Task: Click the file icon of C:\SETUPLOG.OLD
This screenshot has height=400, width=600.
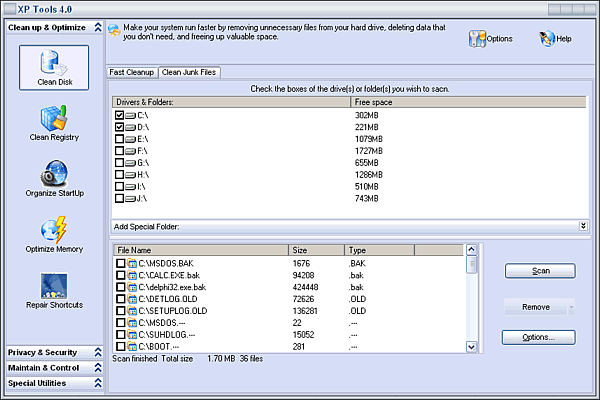Action: (x=132, y=311)
